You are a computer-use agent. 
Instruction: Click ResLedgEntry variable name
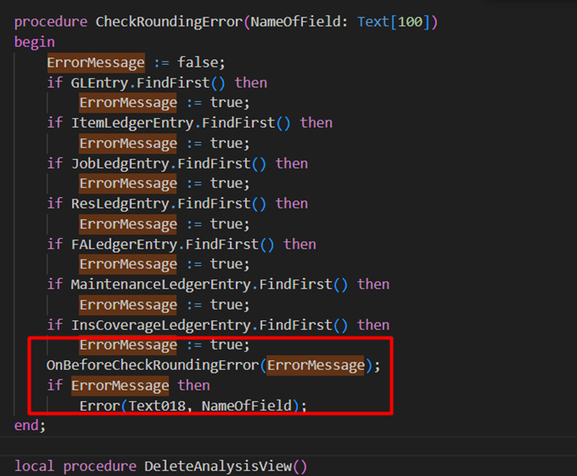[x=120, y=203]
